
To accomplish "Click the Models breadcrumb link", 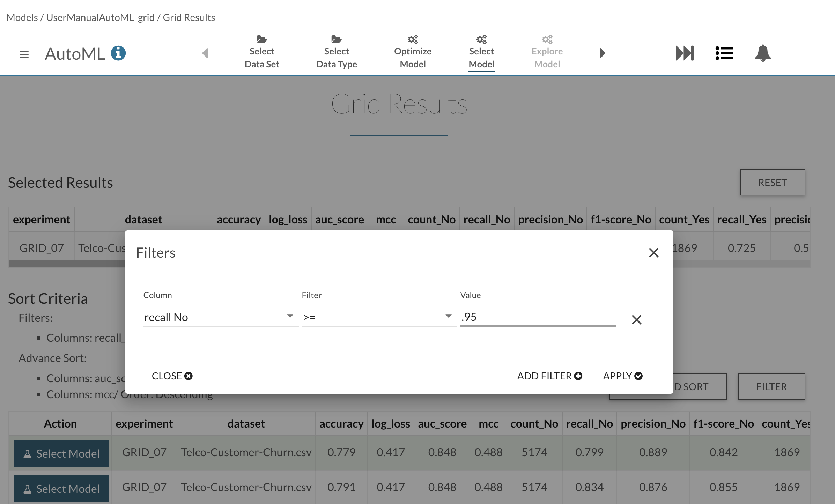I will tap(22, 17).
